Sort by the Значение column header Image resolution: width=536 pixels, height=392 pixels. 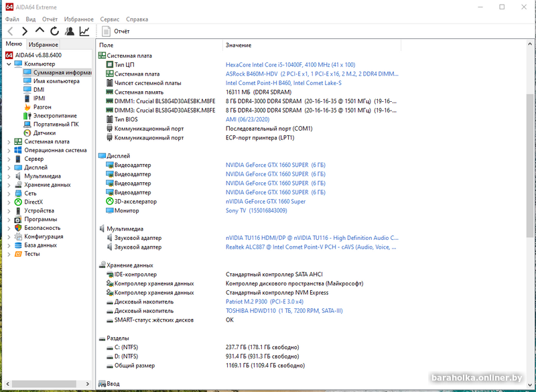point(312,45)
